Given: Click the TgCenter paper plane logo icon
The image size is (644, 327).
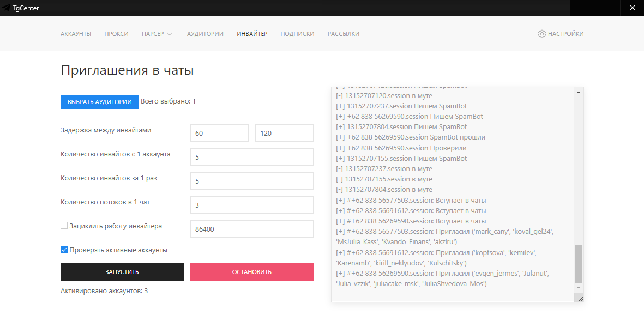Looking at the screenshot, I should [7, 8].
